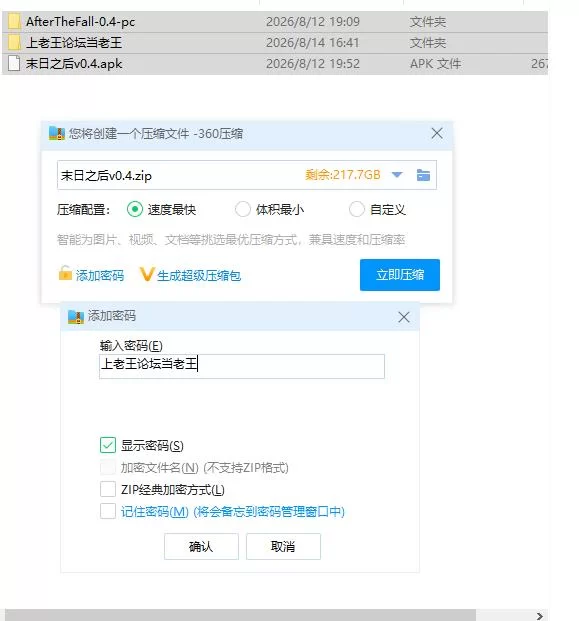Image resolution: width=579 pixels, height=621 pixels.
Task: Click the 360压缩 logo in the compression dialog title
Action: 57,133
